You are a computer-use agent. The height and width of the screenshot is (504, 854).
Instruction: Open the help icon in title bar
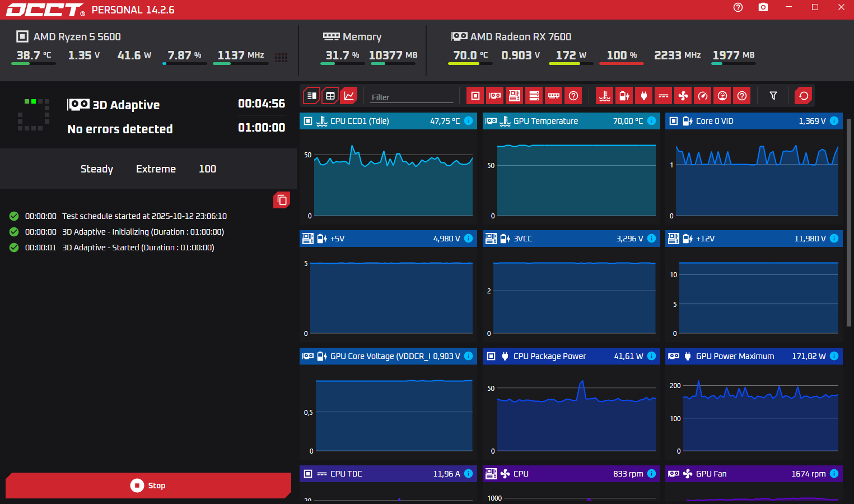tap(738, 7)
